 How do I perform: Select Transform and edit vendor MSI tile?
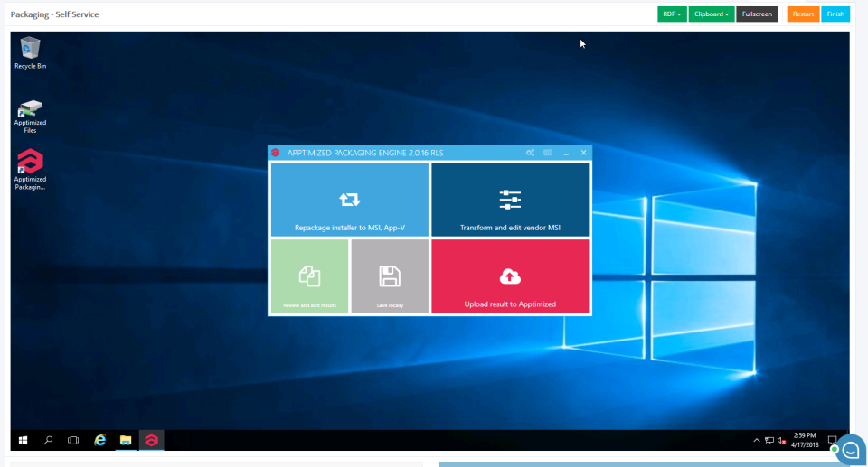coord(510,200)
